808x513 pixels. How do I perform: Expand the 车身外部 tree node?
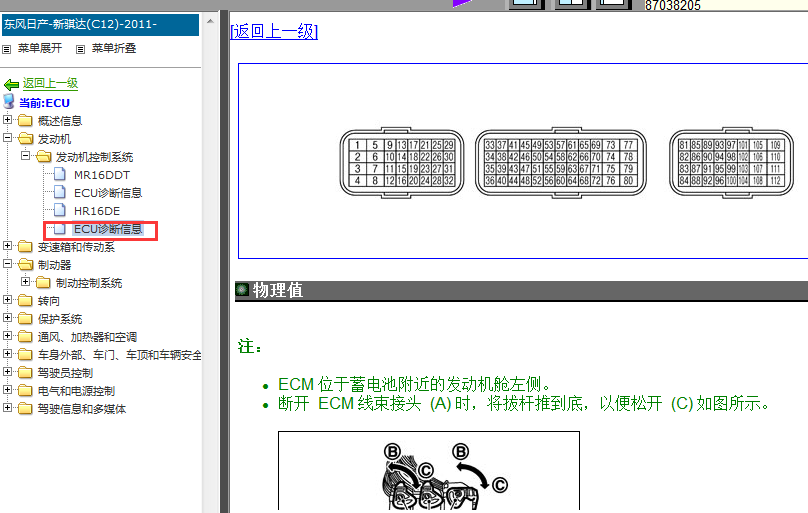(7, 354)
